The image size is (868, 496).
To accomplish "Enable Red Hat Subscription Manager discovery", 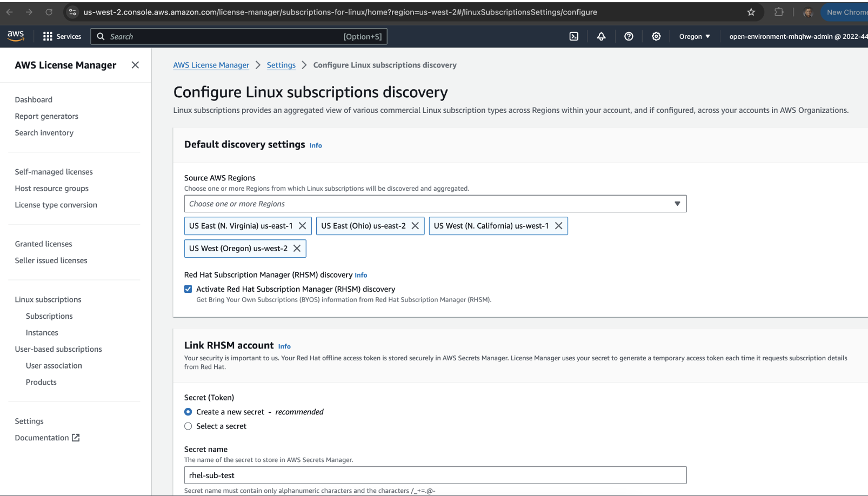I will tap(188, 289).
